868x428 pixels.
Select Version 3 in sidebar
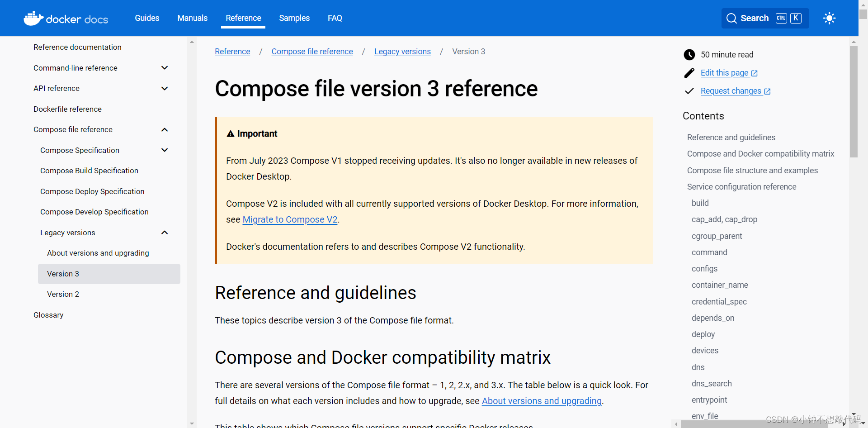pos(109,274)
